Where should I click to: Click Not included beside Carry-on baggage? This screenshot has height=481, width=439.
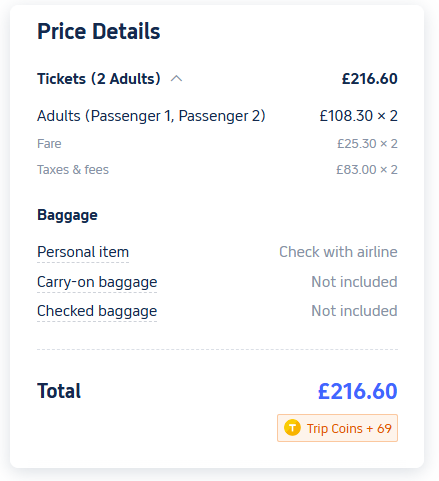coord(354,282)
